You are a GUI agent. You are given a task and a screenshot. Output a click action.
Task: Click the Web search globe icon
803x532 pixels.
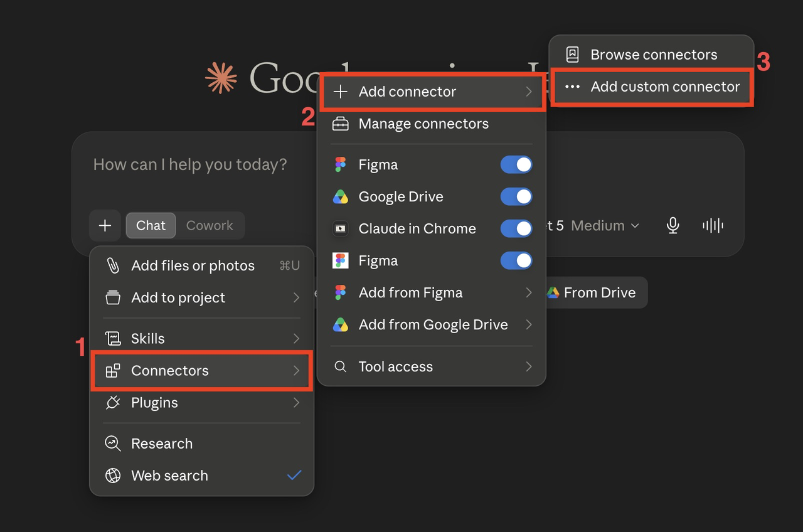point(113,476)
